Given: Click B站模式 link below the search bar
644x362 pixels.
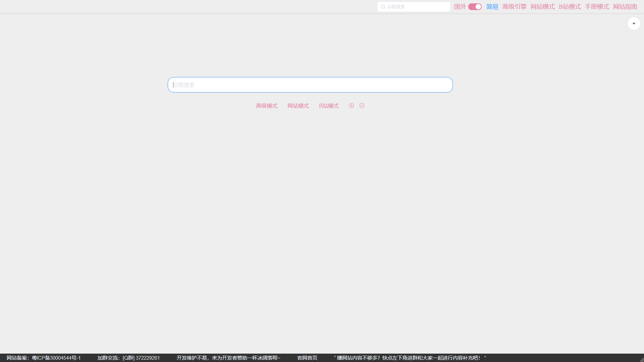Looking at the screenshot, I should coord(329,106).
